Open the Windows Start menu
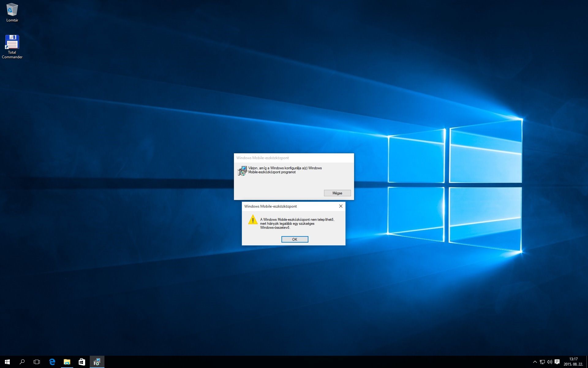 click(x=7, y=362)
